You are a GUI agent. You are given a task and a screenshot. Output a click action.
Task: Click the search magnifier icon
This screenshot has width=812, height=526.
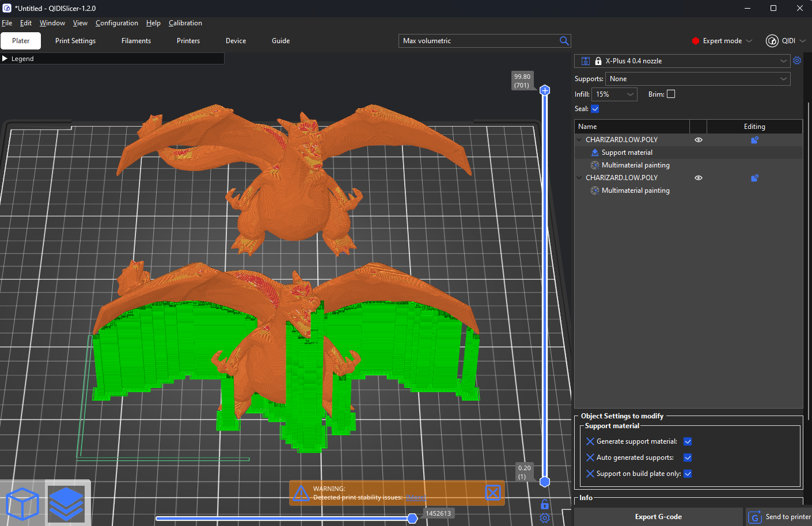[564, 41]
